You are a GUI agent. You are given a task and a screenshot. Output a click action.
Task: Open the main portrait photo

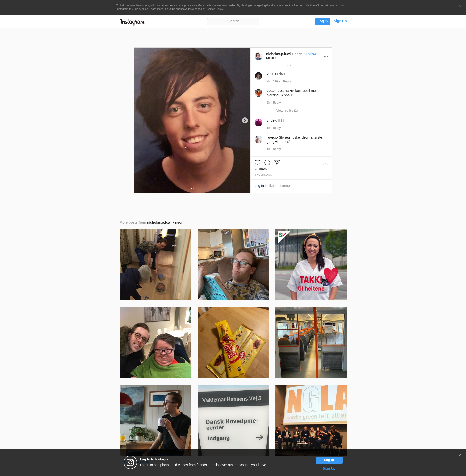click(x=192, y=120)
